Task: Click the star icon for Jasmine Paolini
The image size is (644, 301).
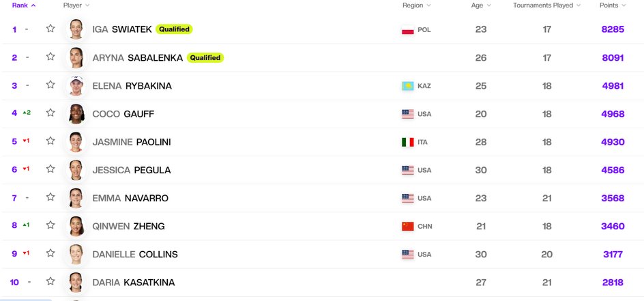Action: coord(50,141)
